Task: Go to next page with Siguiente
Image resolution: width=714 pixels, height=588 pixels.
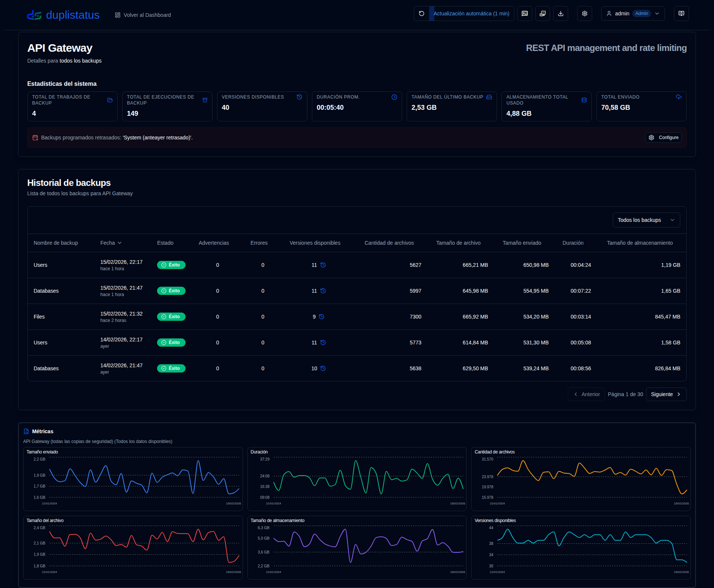Action: pos(666,394)
